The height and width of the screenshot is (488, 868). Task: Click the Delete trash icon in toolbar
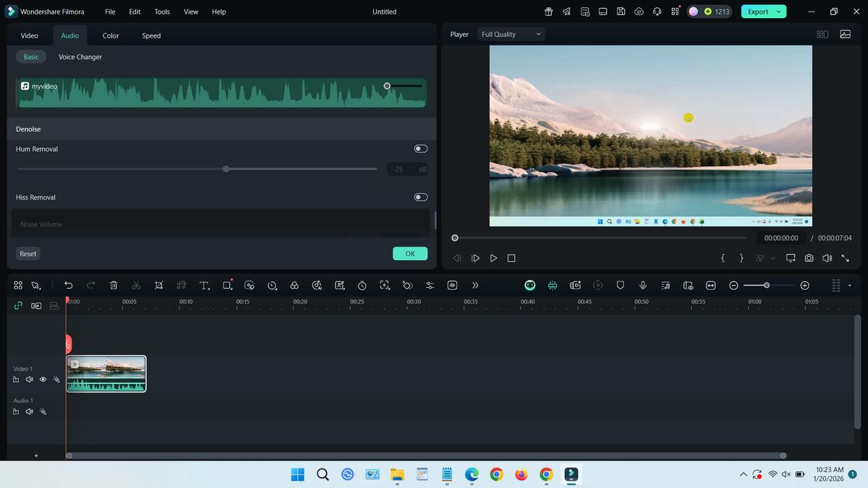coord(114,285)
